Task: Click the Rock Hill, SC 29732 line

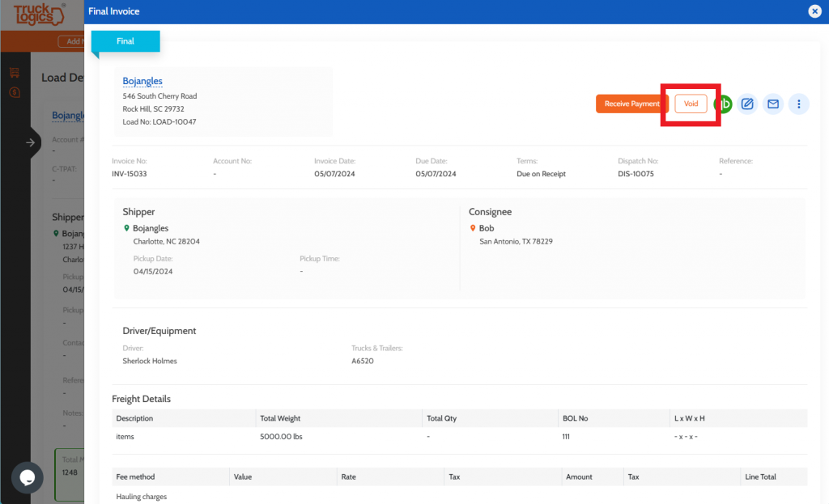Action: pos(153,109)
